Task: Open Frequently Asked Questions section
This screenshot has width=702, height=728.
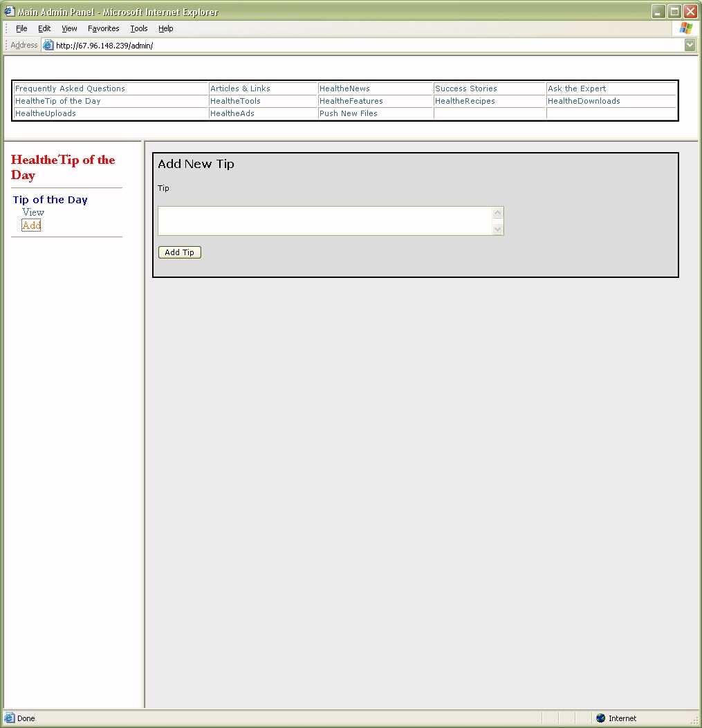Action: pyautogui.click(x=70, y=88)
